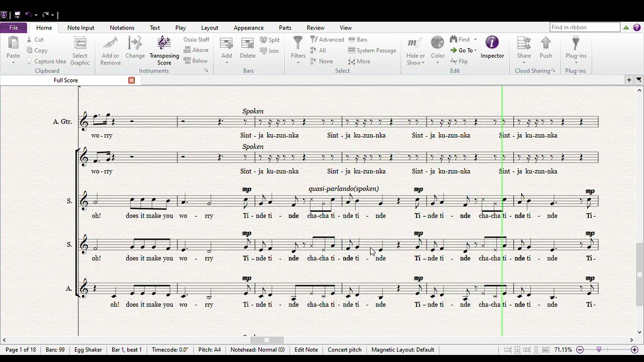Screen dimensions: 644x362
Task: Click the Redo arrow icon
Action: tap(45, 15)
